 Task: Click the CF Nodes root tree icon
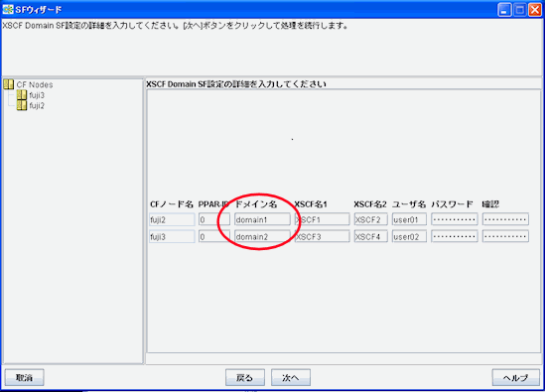click(8, 84)
